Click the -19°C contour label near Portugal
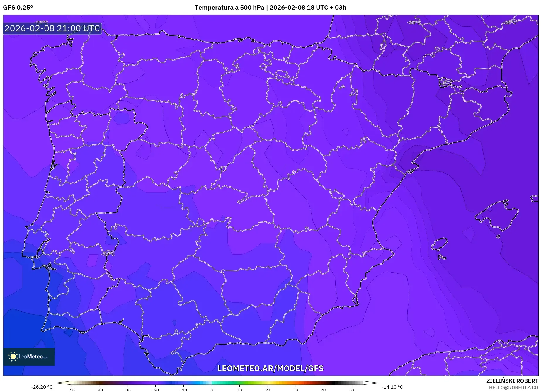Image resolution: width=541 pixels, height=392 pixels. tap(107, 254)
